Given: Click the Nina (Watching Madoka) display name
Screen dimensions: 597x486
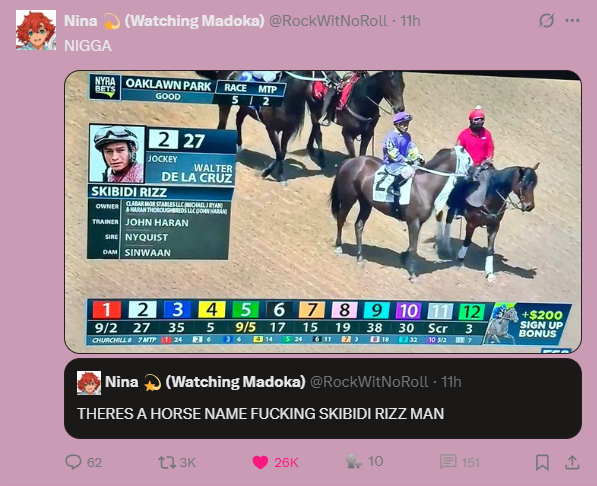Looking at the screenshot, I should (164, 21).
